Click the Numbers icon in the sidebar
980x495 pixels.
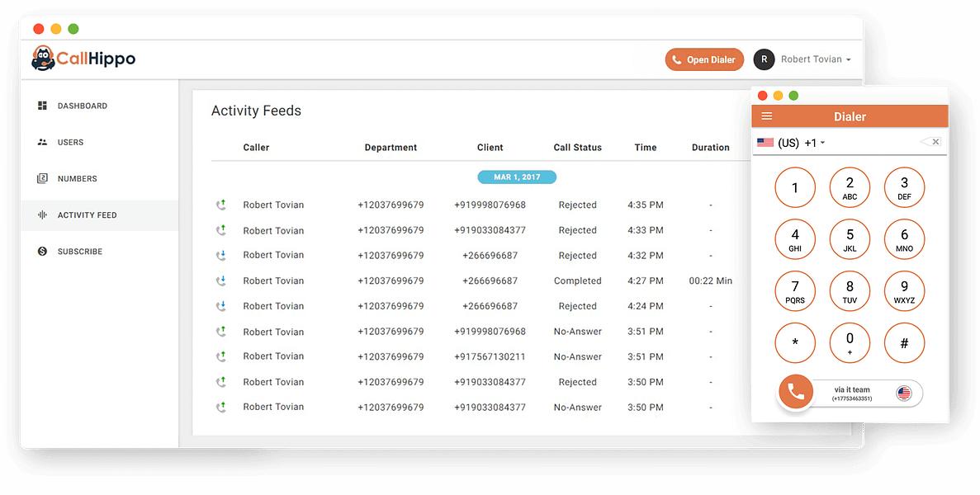[42, 178]
